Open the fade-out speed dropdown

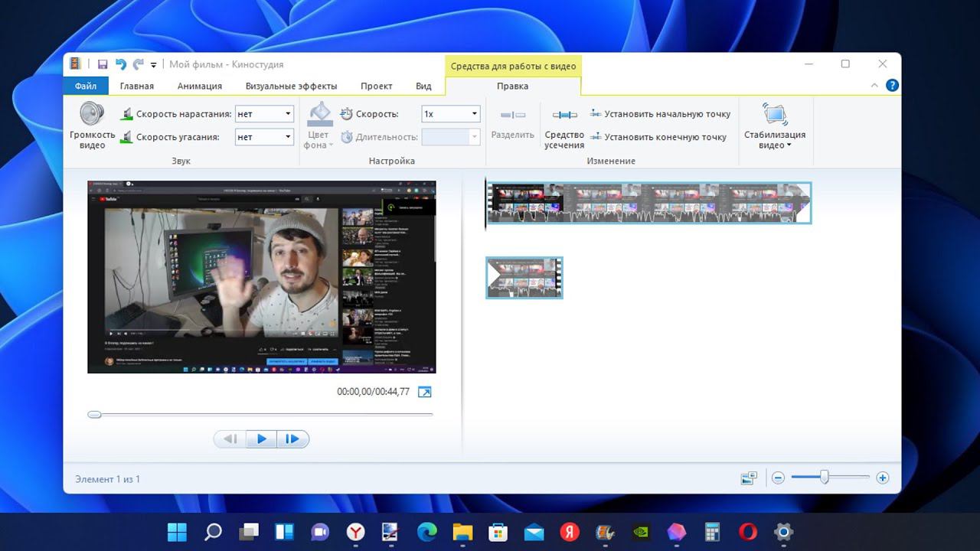pos(288,137)
